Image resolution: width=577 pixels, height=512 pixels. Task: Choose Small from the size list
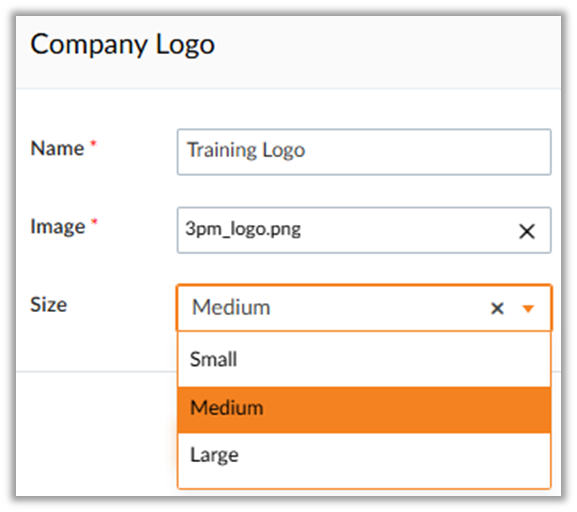click(x=364, y=359)
